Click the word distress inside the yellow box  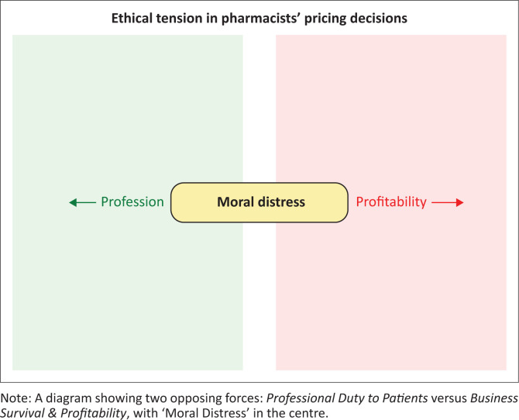pyautogui.click(x=281, y=202)
